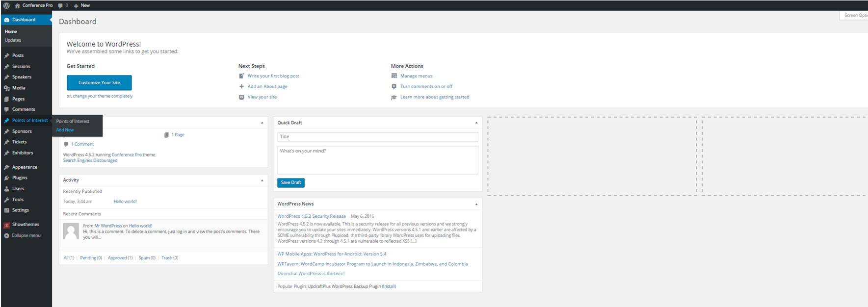Click the Save Draft button
The height and width of the screenshot is (307, 868).
tap(291, 182)
